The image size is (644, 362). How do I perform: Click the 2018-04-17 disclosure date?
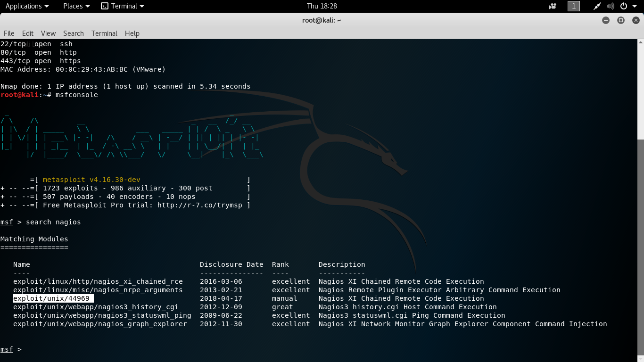221,298
